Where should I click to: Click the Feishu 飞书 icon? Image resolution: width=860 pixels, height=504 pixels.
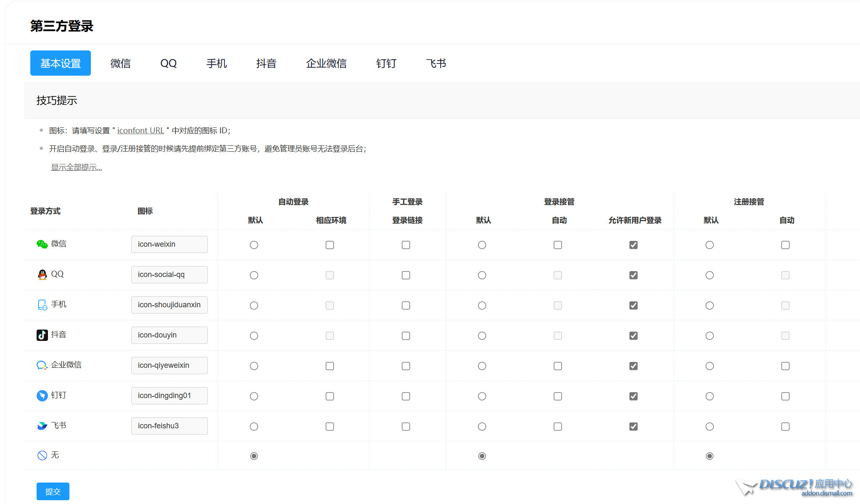[42, 426]
